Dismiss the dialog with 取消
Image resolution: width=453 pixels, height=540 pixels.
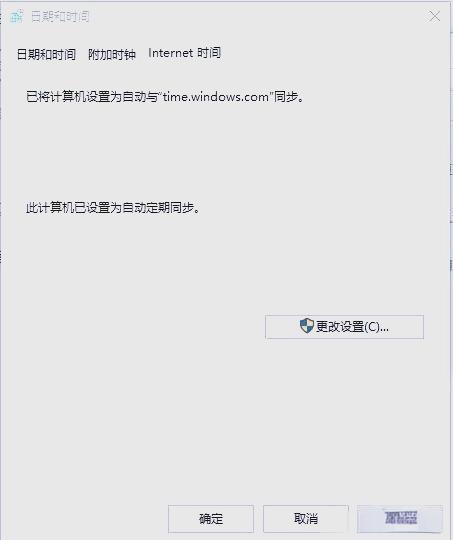306,519
